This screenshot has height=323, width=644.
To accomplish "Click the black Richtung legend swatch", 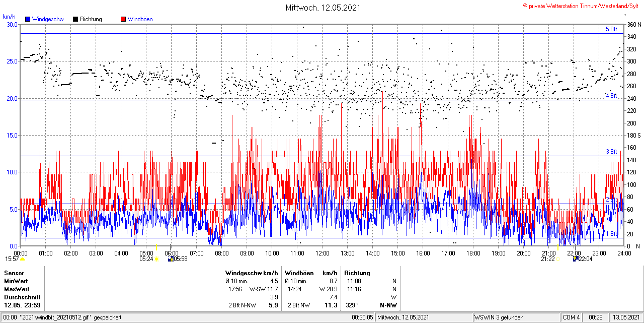I will coord(75,19).
